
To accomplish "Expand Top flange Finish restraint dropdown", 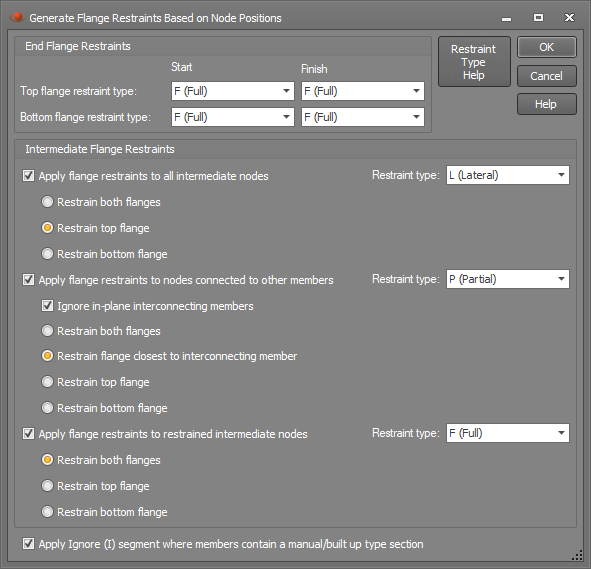I will pos(363,91).
